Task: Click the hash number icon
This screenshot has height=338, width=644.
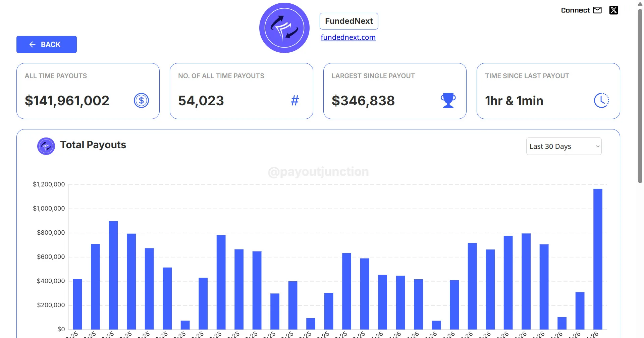Action: point(294,100)
